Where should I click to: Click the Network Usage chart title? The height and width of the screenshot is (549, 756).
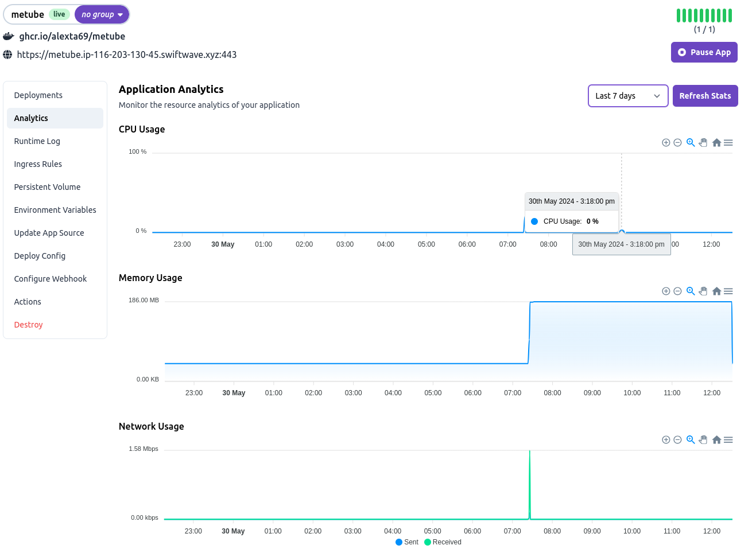coord(152,426)
